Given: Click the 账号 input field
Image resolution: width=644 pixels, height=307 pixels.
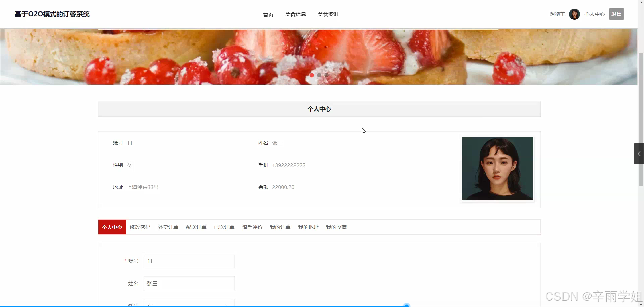Looking at the screenshot, I should tap(189, 261).
